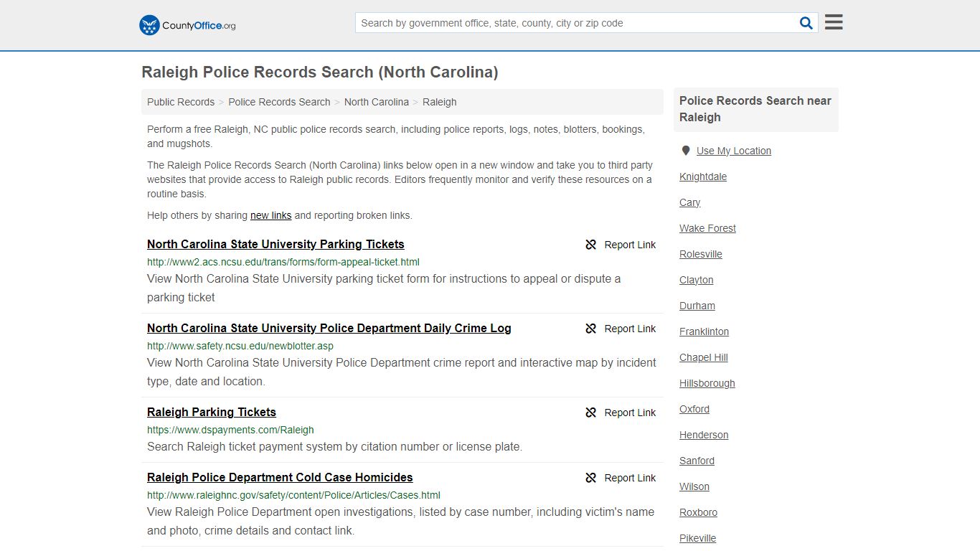Click Report Link text for Daily Crime Log
980x551 pixels.
[630, 329]
